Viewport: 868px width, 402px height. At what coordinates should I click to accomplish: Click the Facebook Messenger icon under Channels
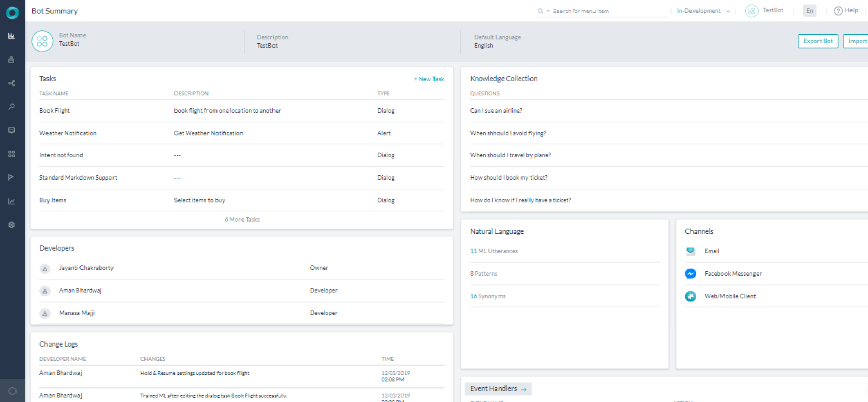coord(690,273)
